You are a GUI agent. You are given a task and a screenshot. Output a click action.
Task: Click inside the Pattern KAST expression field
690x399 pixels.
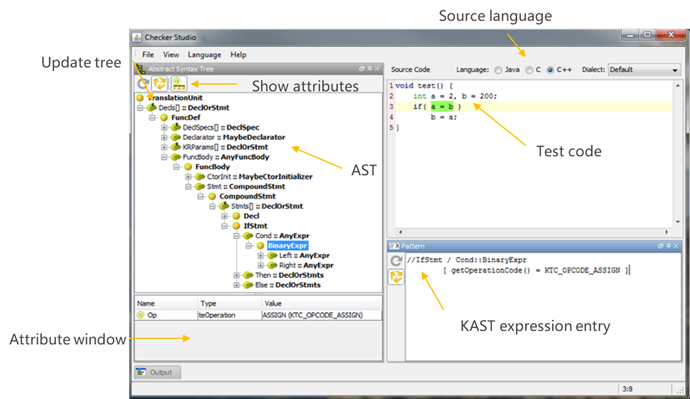point(543,307)
